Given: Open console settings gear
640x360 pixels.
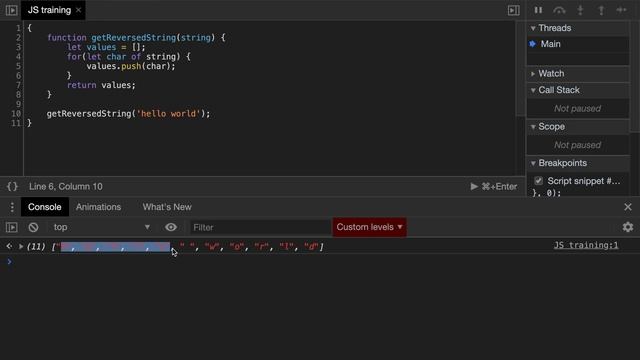Looking at the screenshot, I should point(628,227).
